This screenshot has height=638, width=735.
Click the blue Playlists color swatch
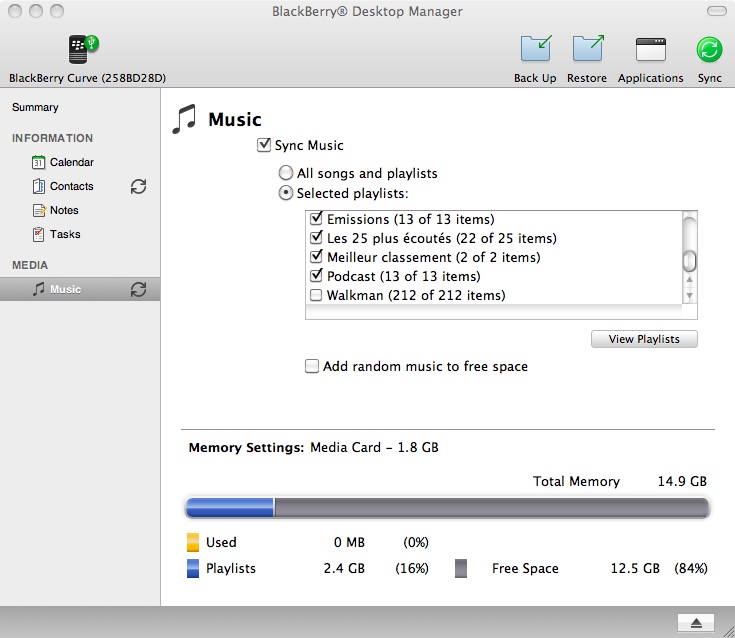(x=193, y=569)
